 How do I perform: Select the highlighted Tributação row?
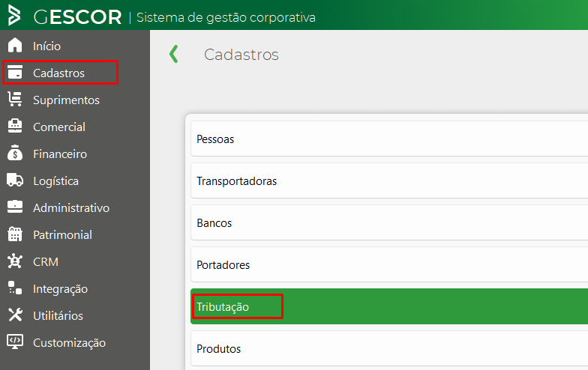(389, 306)
